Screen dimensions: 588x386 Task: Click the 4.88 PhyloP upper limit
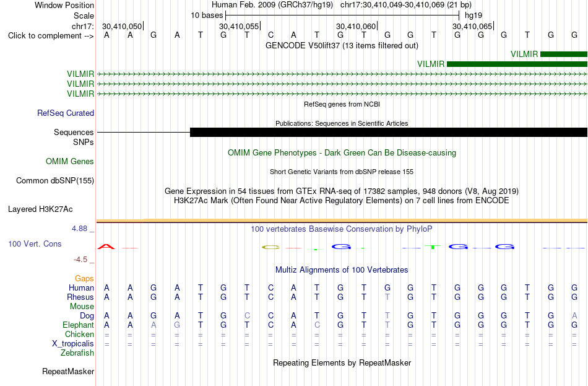click(x=79, y=229)
